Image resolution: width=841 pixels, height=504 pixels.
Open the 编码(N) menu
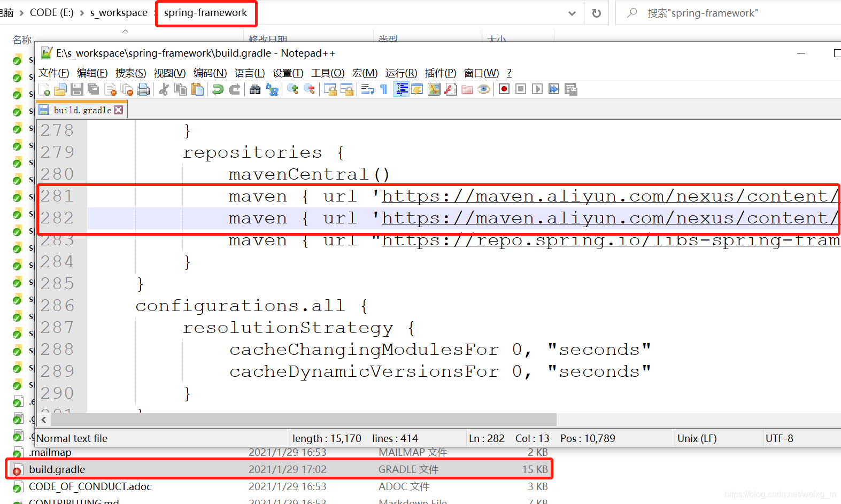pos(210,73)
